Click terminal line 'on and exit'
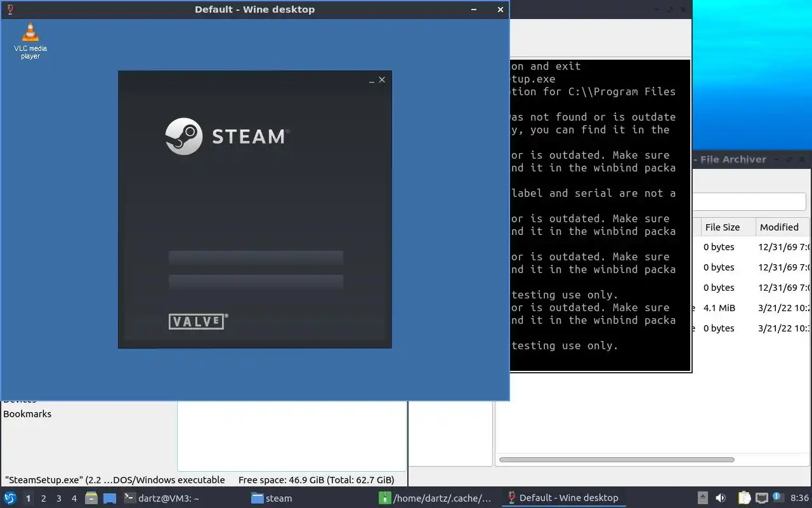812x508 pixels. (x=546, y=66)
